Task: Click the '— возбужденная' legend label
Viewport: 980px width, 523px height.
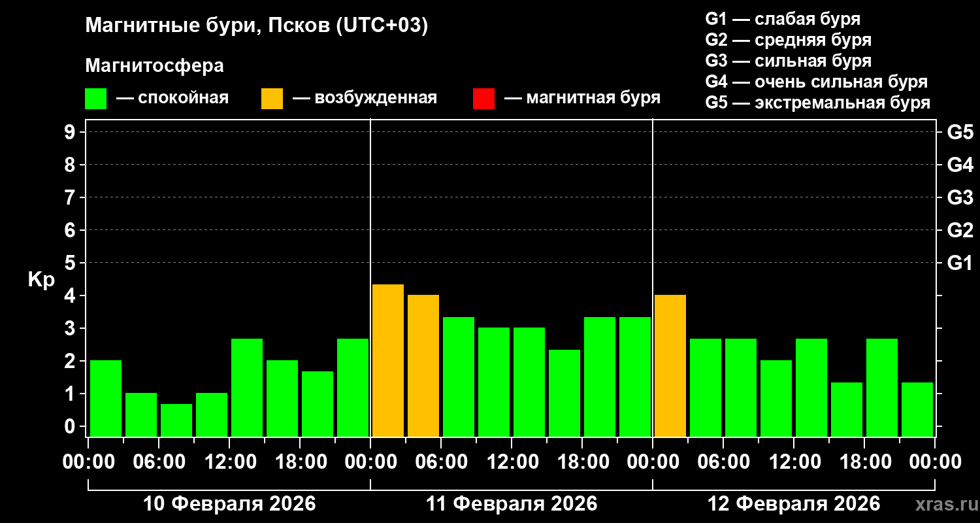Action: coord(365,98)
